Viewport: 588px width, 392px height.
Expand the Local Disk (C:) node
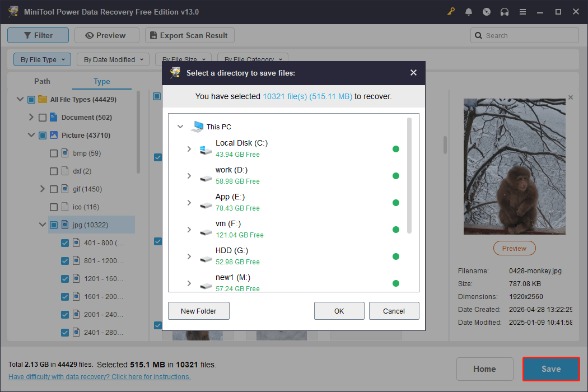tap(189, 149)
